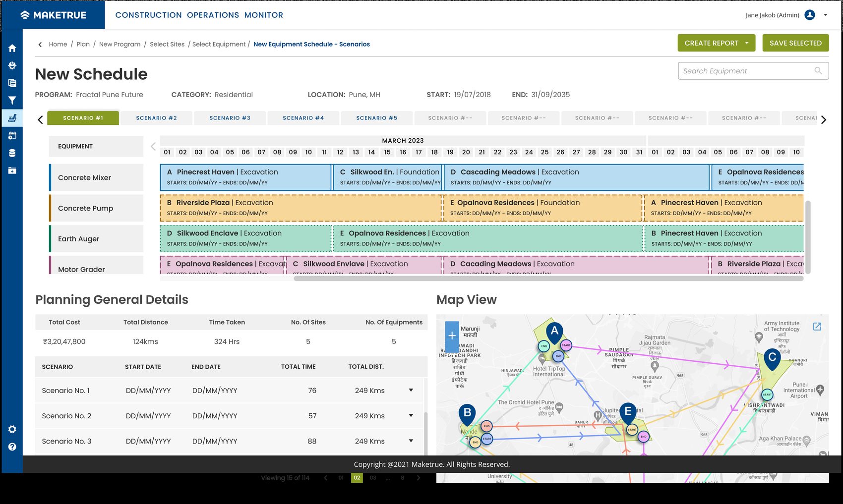Open Opalnova Residences Excavation block on Earth Auger
The width and height of the screenshot is (843, 504).
pyautogui.click(x=488, y=239)
